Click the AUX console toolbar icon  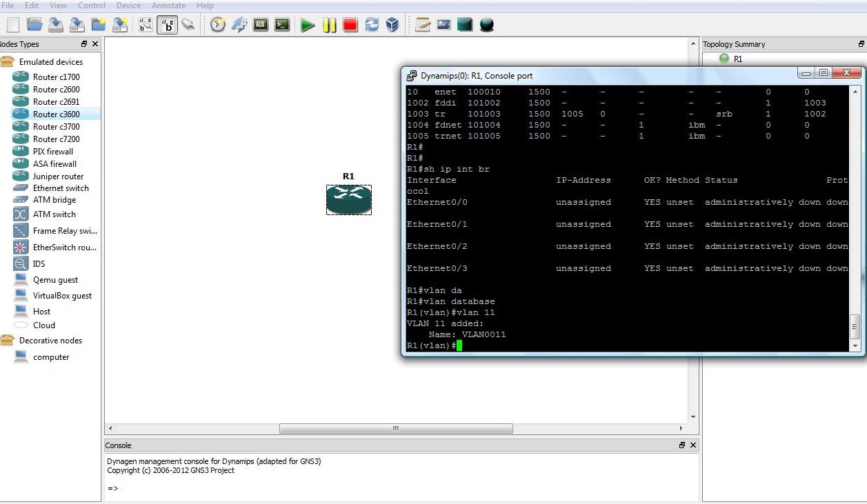coord(261,25)
